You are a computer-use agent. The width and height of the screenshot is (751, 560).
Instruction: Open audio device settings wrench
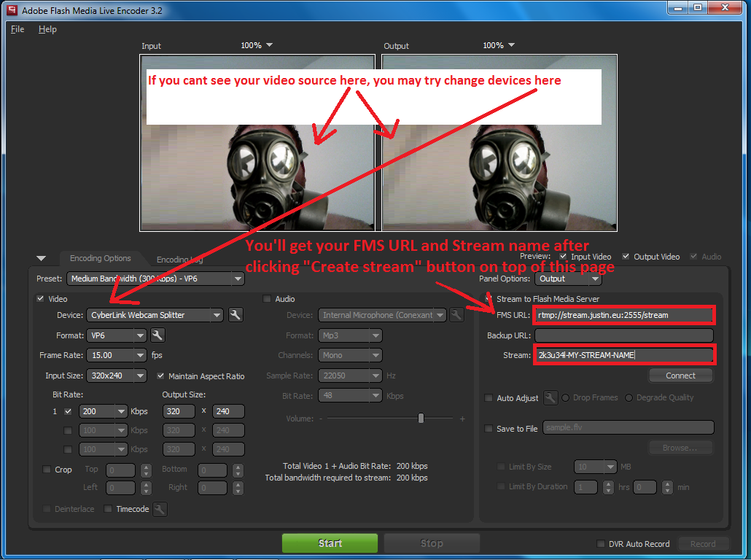(456, 315)
